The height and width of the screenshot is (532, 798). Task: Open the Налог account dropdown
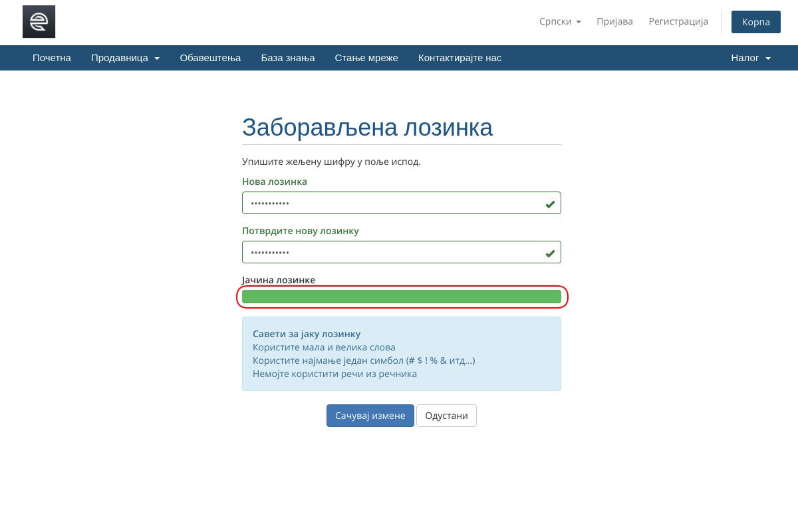point(751,58)
